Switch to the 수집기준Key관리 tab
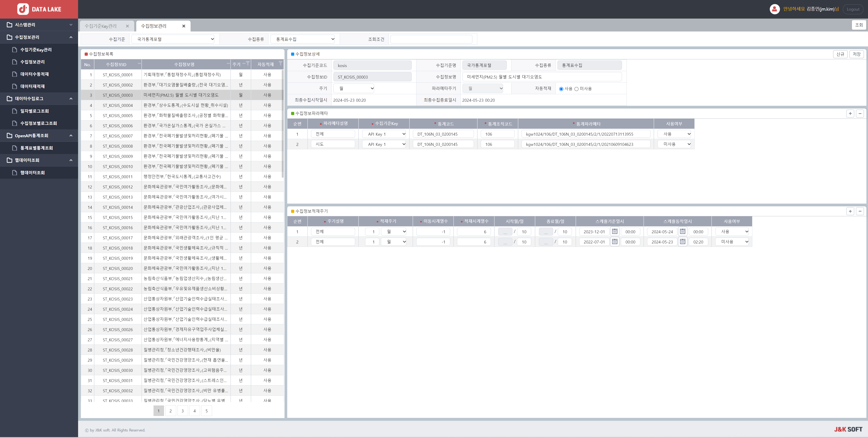 [100, 26]
